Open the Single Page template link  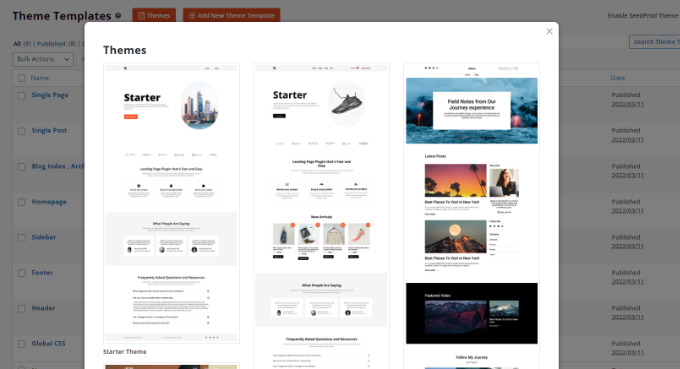[x=49, y=95]
